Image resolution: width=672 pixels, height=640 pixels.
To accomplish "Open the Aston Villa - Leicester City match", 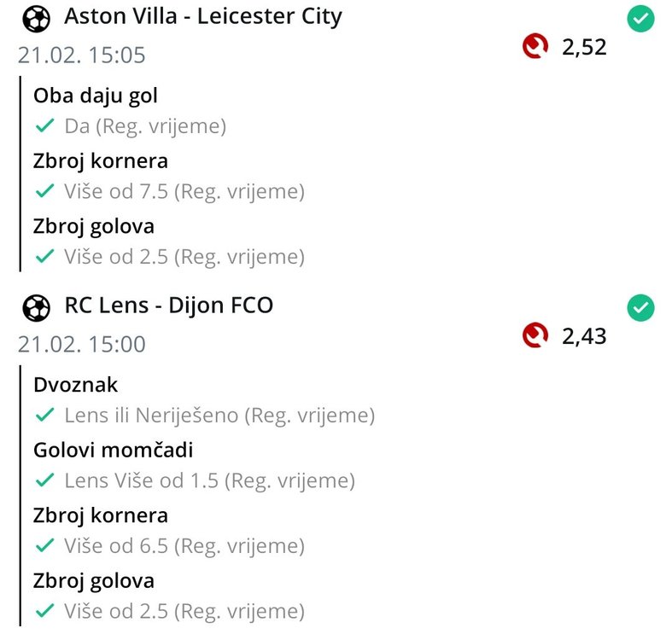I will 203,17.
